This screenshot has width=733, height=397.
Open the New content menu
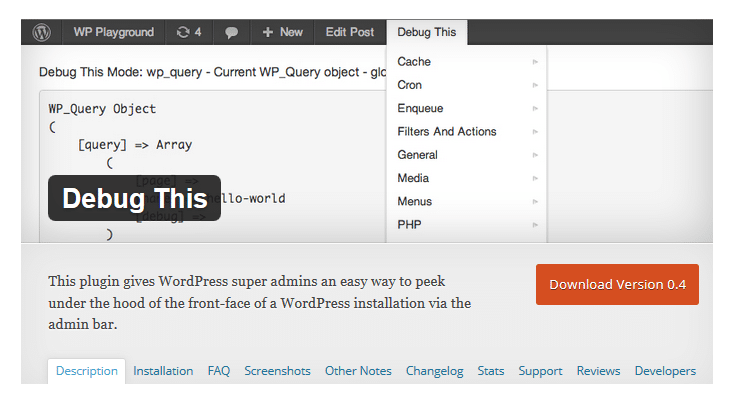coord(282,32)
